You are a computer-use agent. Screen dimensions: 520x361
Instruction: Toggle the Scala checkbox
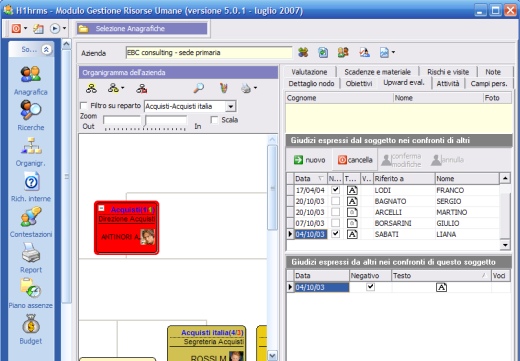(214, 120)
